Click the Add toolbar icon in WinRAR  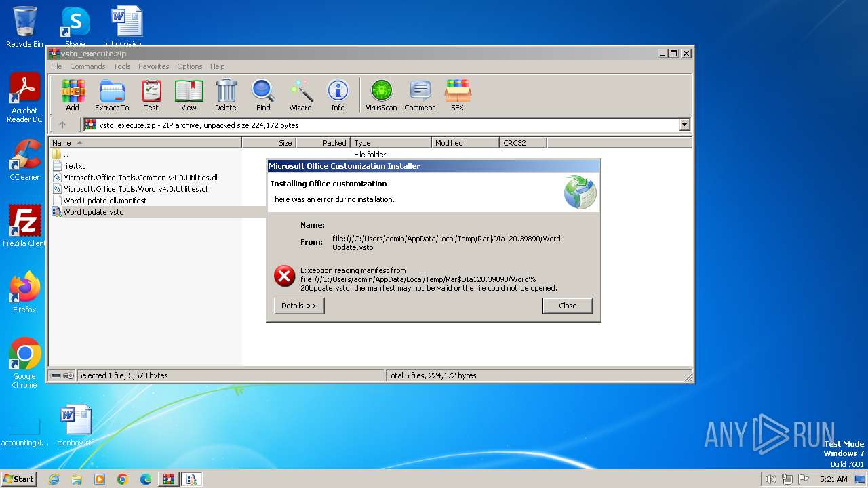(73, 95)
